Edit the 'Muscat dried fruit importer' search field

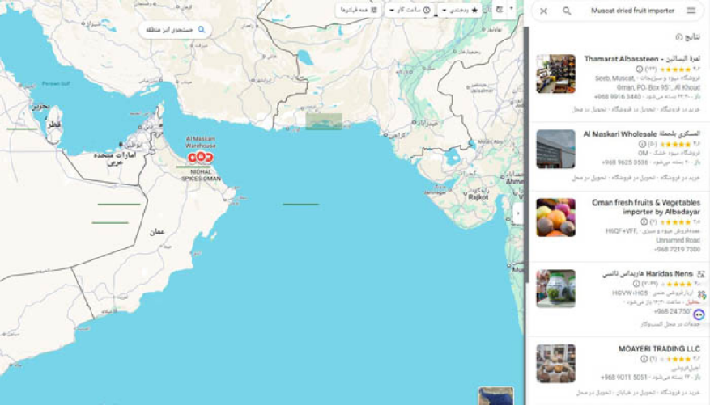(632, 10)
